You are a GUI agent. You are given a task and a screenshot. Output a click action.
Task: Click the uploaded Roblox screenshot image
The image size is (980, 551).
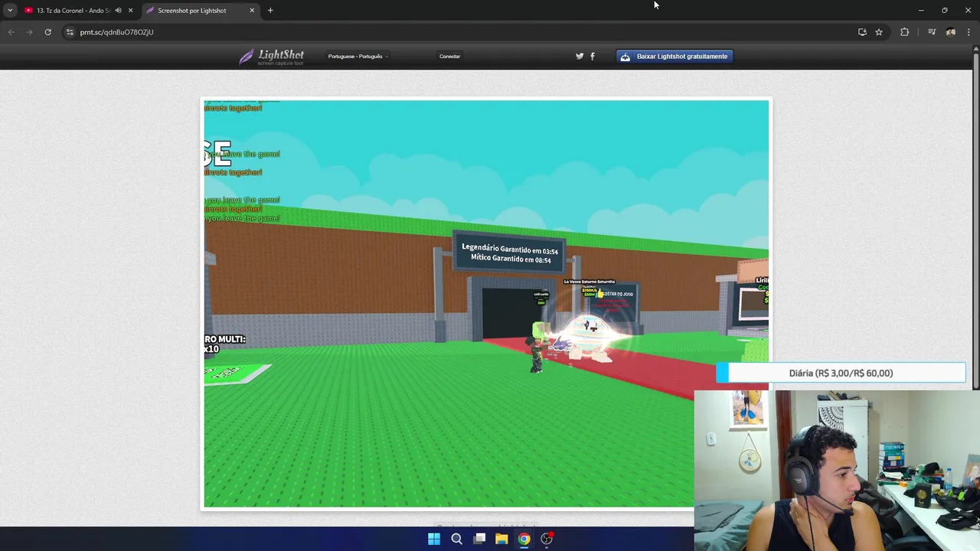click(x=486, y=304)
